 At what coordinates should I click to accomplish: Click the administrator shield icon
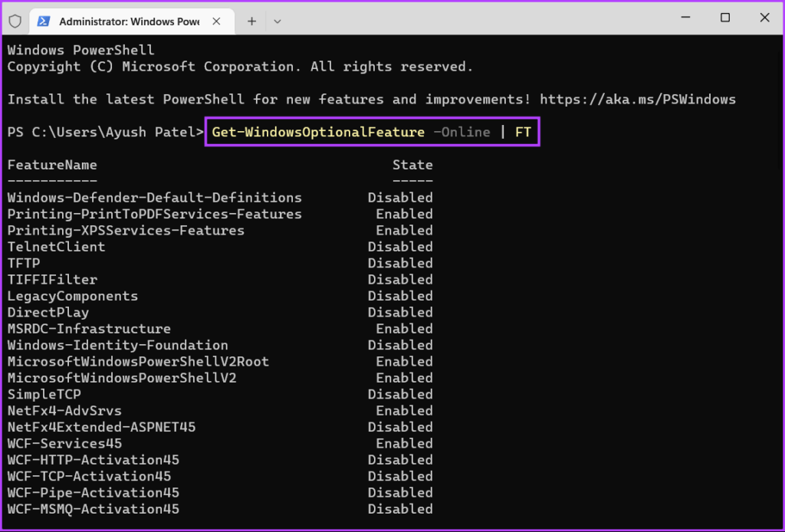[15, 21]
